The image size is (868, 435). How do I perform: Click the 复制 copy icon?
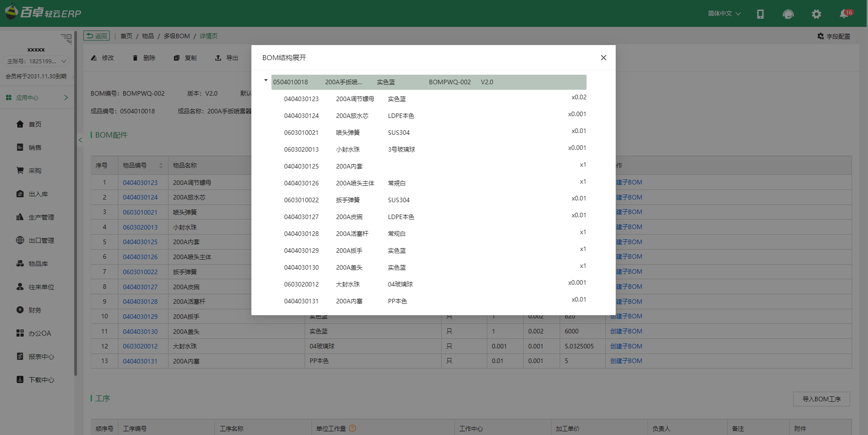pos(177,58)
